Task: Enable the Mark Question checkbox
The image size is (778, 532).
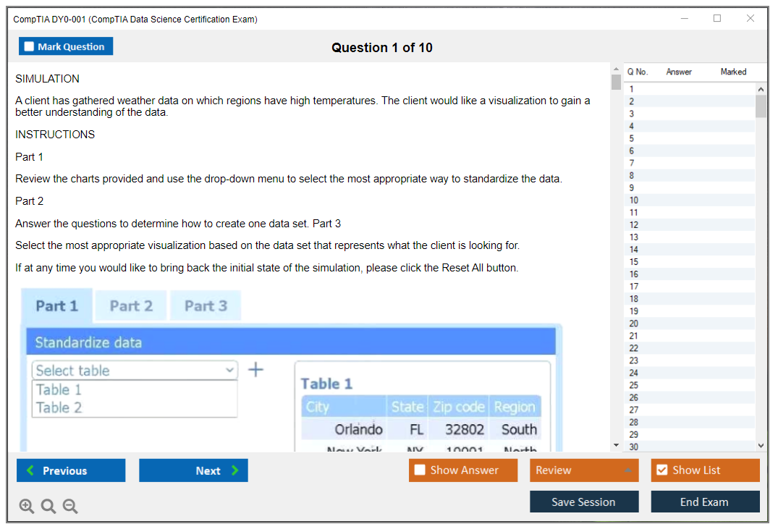Action: click(x=28, y=46)
